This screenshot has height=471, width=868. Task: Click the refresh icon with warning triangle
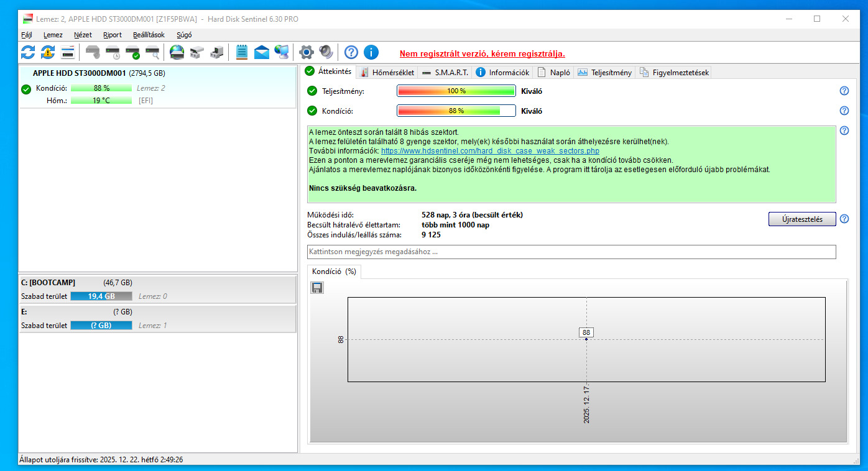[x=48, y=52]
